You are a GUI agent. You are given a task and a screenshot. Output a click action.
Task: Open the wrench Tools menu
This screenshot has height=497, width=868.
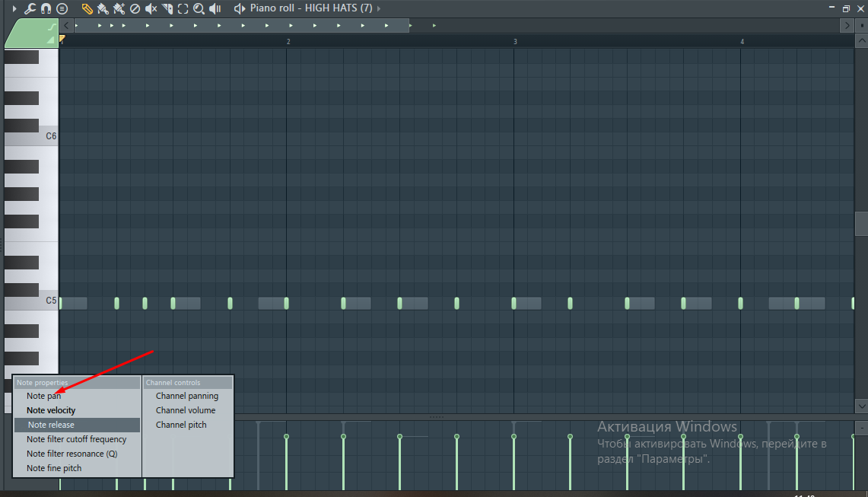point(30,8)
